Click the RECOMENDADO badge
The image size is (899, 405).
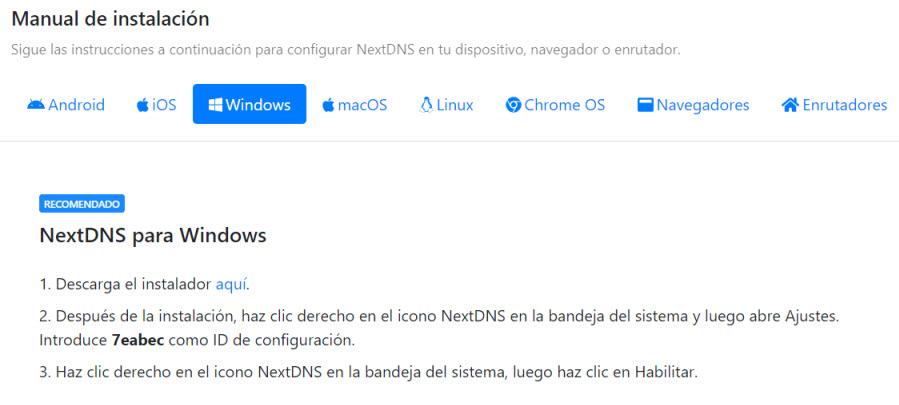(82, 204)
